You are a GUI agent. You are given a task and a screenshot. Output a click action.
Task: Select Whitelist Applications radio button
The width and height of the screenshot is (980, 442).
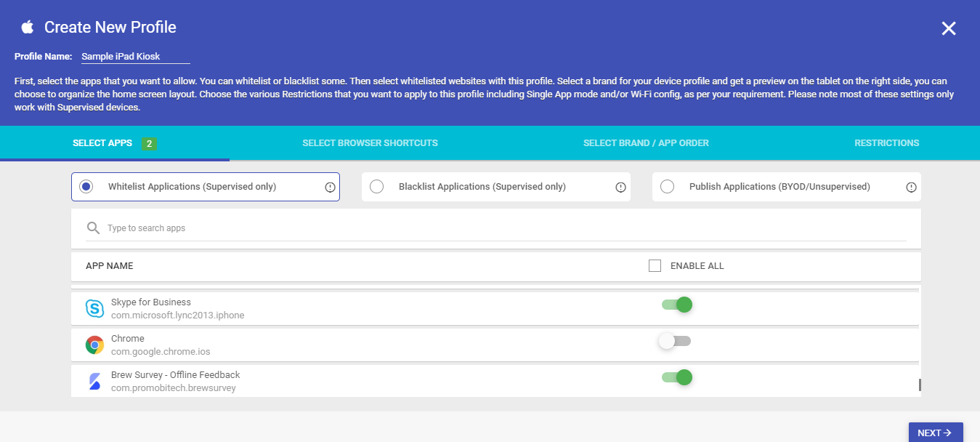(x=86, y=187)
